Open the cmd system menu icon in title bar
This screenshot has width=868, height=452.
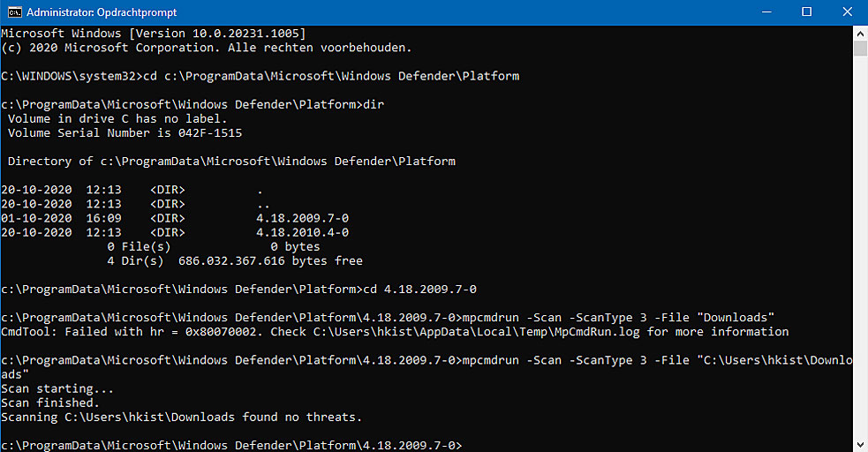pos(14,11)
